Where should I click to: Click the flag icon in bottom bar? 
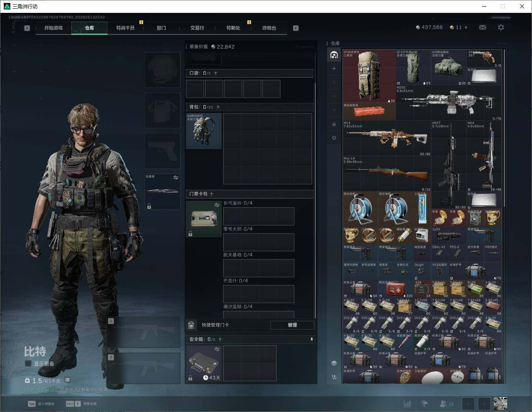tap(425, 404)
